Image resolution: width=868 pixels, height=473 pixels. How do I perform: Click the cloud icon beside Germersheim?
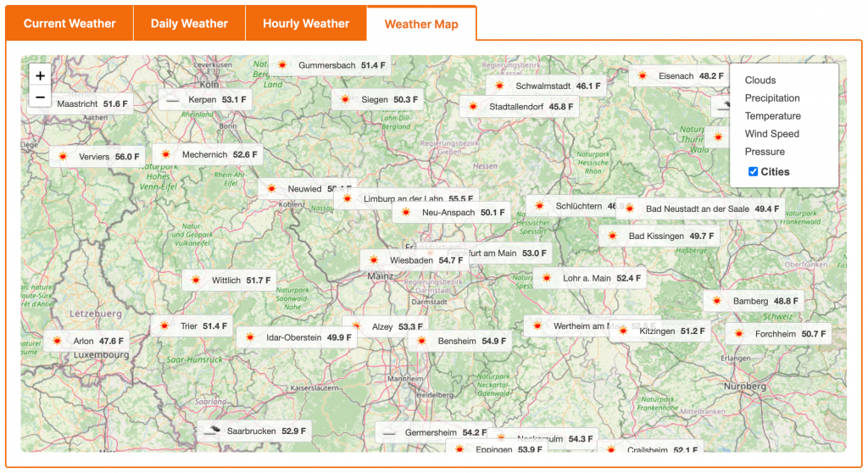389,432
